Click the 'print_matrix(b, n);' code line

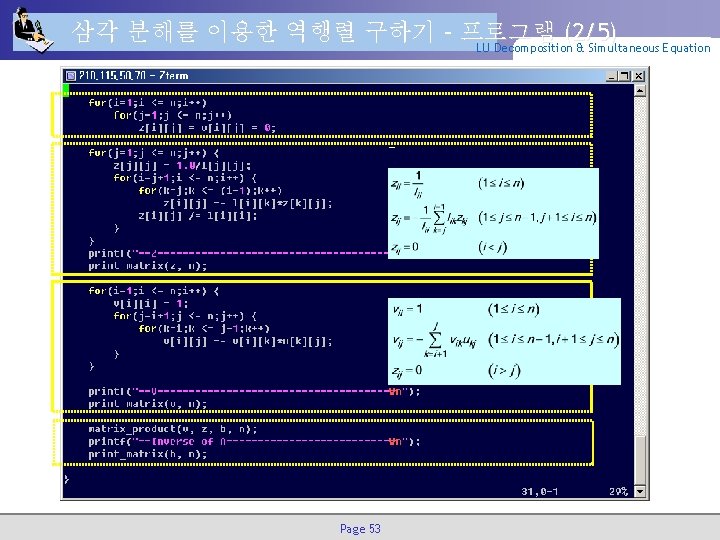point(147,454)
